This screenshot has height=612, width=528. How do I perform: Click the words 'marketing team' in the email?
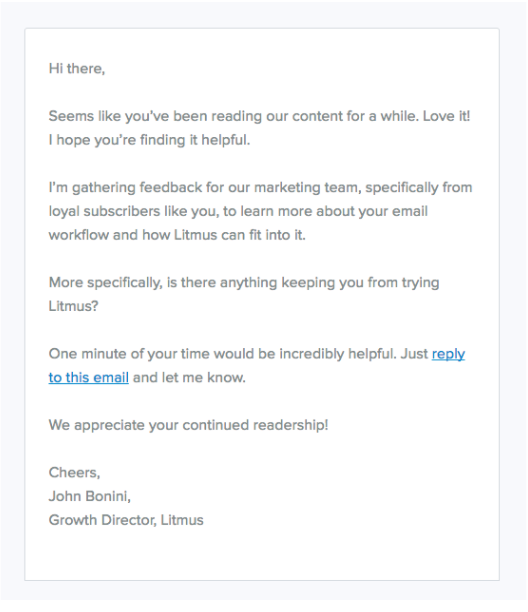click(x=306, y=188)
